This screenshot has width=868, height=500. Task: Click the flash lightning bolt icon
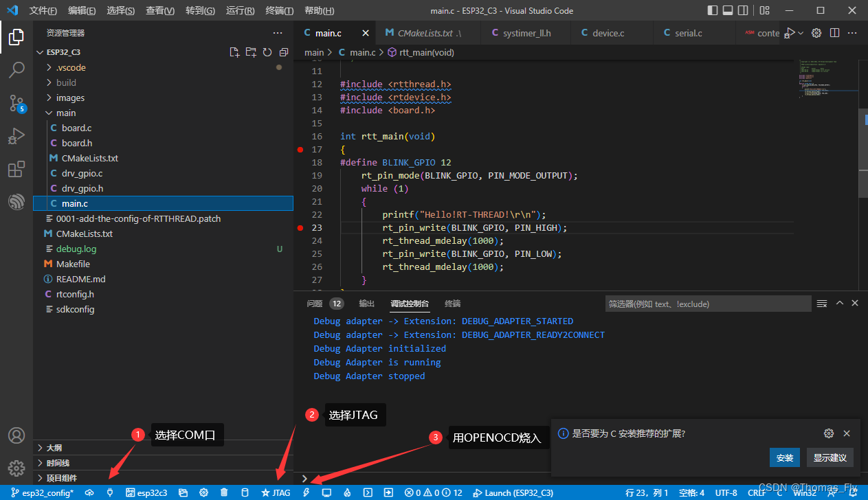306,492
